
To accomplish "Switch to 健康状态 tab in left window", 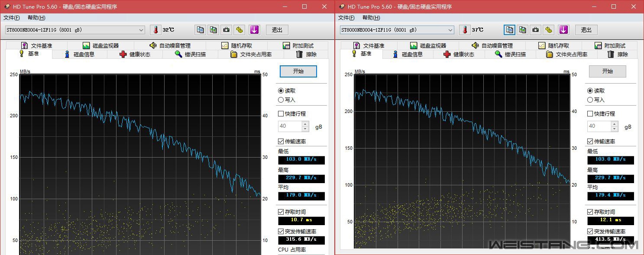I will [135, 54].
